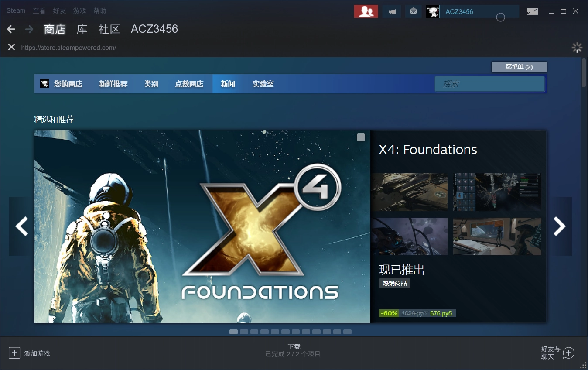Stop page loading with the X icon
This screenshot has height=370, width=588.
pyautogui.click(x=11, y=47)
